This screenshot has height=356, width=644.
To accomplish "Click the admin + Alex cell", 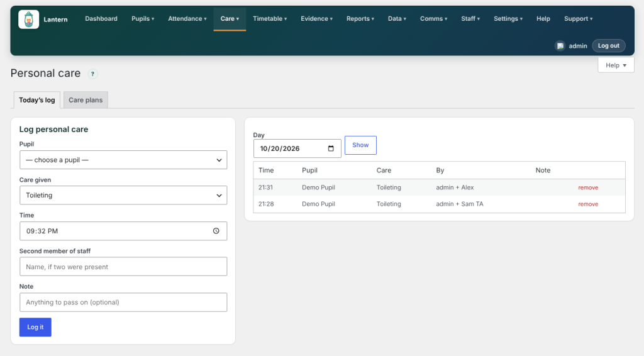I will (455, 187).
